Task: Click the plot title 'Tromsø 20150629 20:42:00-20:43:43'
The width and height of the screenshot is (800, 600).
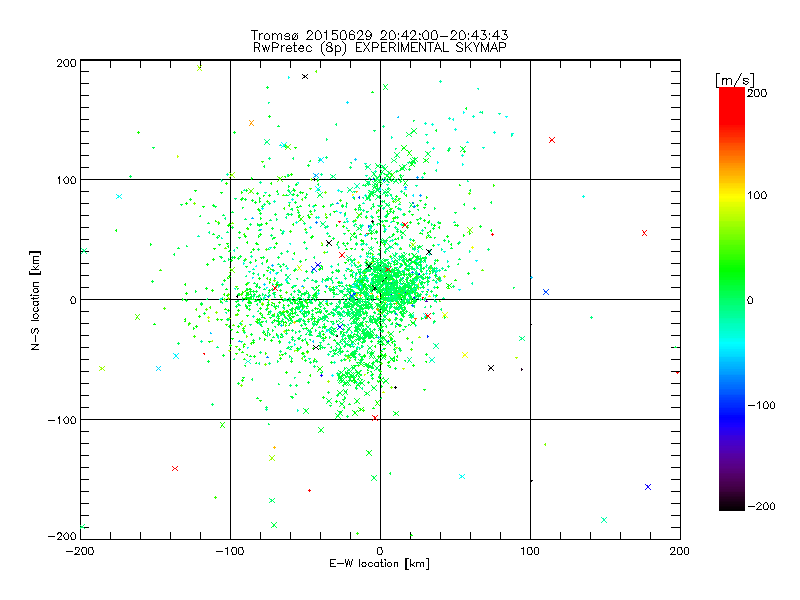Action: [x=379, y=35]
